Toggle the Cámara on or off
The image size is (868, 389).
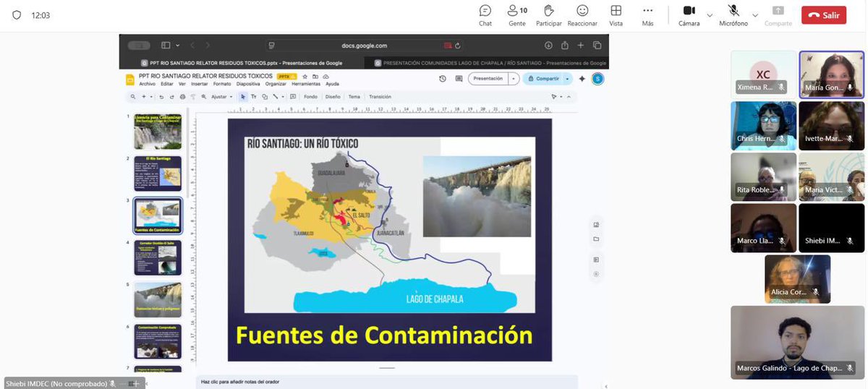tap(689, 15)
